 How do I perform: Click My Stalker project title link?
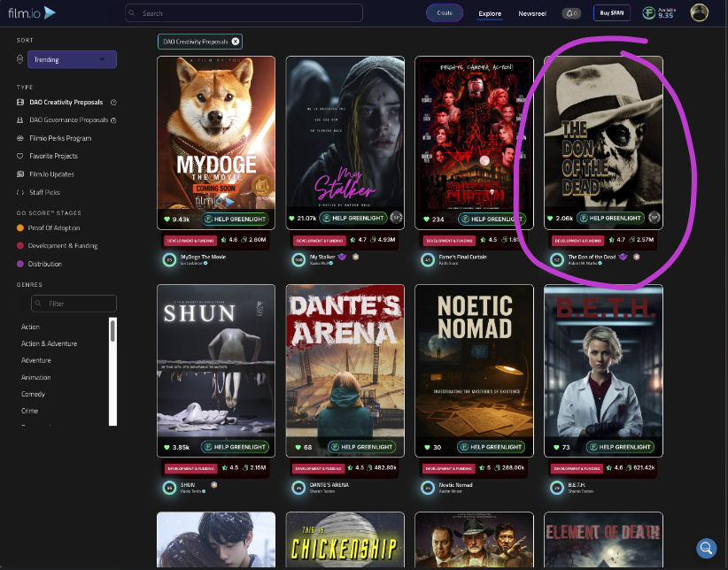tap(322, 257)
